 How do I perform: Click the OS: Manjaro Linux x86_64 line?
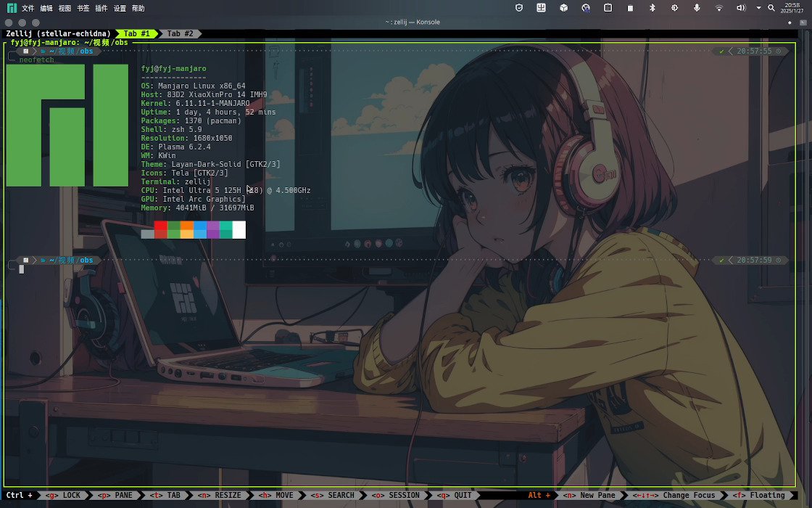pos(193,86)
